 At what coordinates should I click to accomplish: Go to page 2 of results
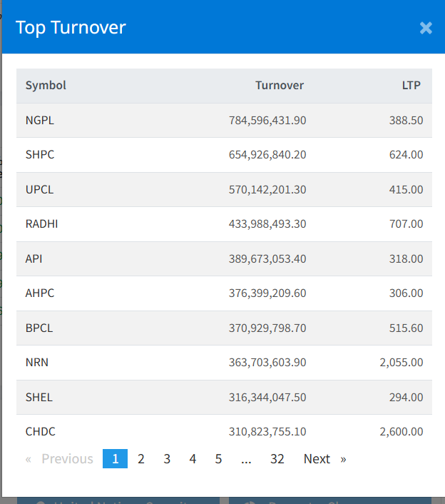[x=141, y=459]
